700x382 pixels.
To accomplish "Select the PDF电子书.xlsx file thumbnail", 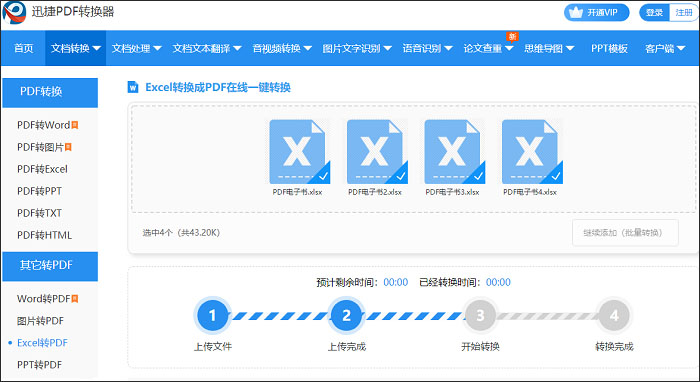I will pyautogui.click(x=297, y=152).
